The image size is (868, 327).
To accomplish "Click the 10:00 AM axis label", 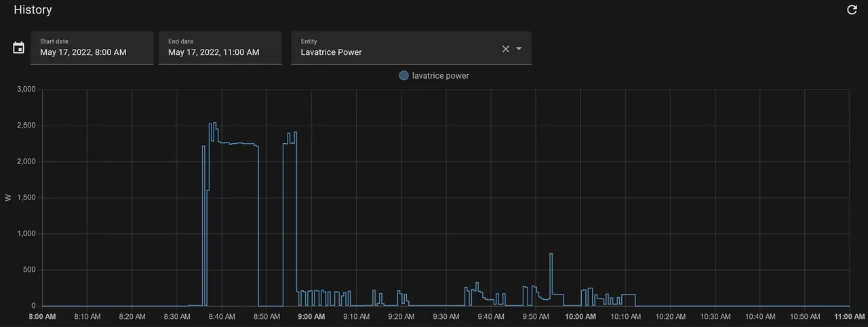I will [580, 316].
